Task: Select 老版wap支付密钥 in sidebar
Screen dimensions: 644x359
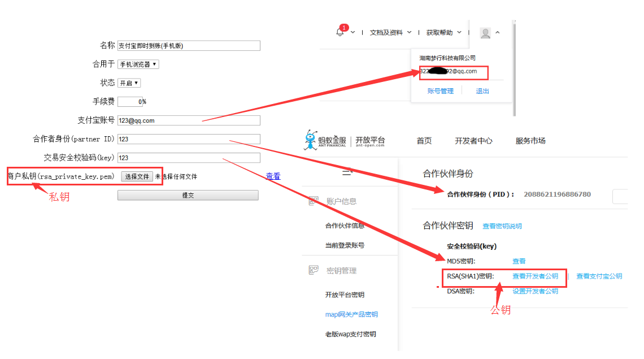Action: pyautogui.click(x=350, y=334)
